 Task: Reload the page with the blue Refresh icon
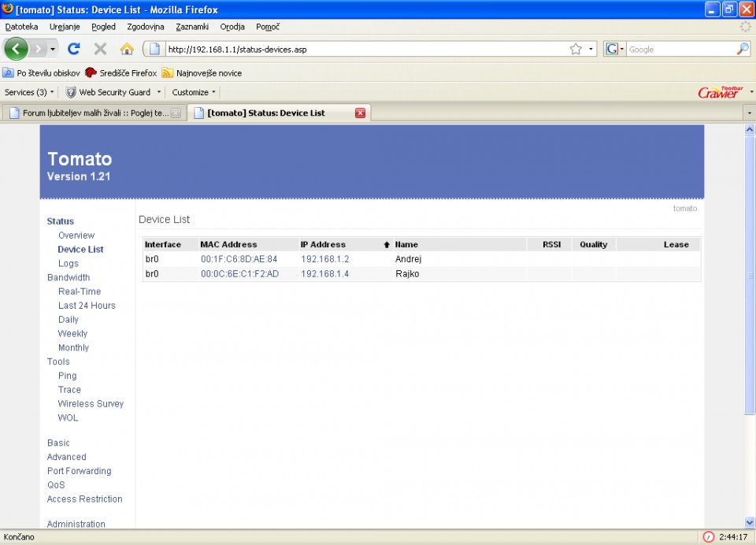pyautogui.click(x=74, y=49)
